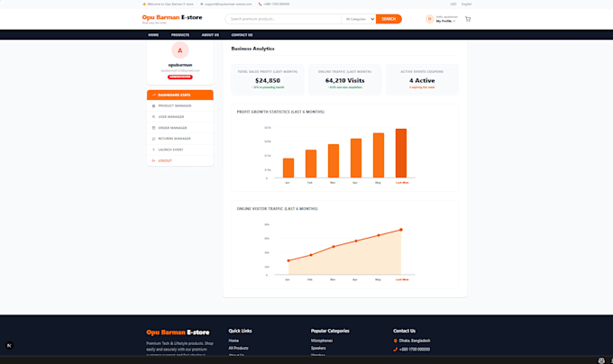Screen dimensions: 613x364
Task: Click the support email address in top bar
Action: pos(228,4)
